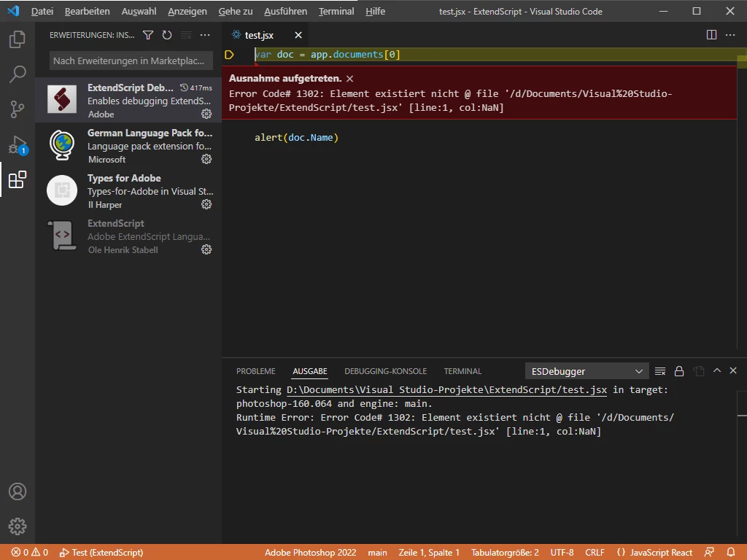The height and width of the screenshot is (560, 747).
Task: Click the debug pointer in line 1 gutter
Action: click(229, 55)
